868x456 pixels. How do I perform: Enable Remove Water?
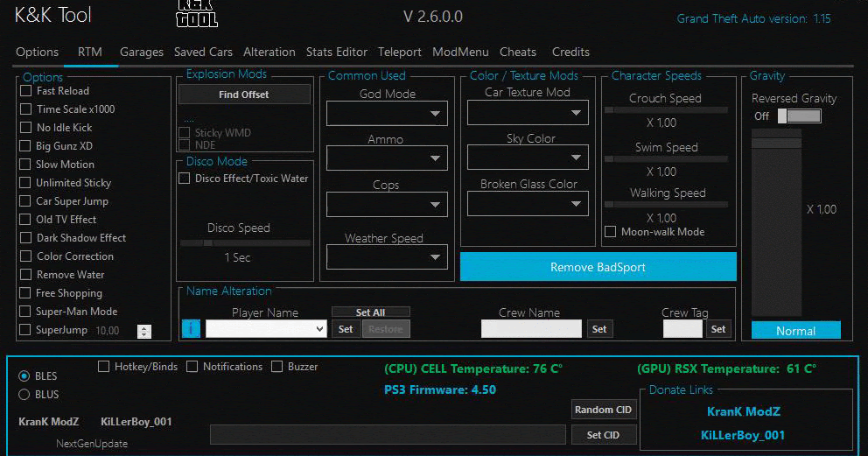(25, 274)
